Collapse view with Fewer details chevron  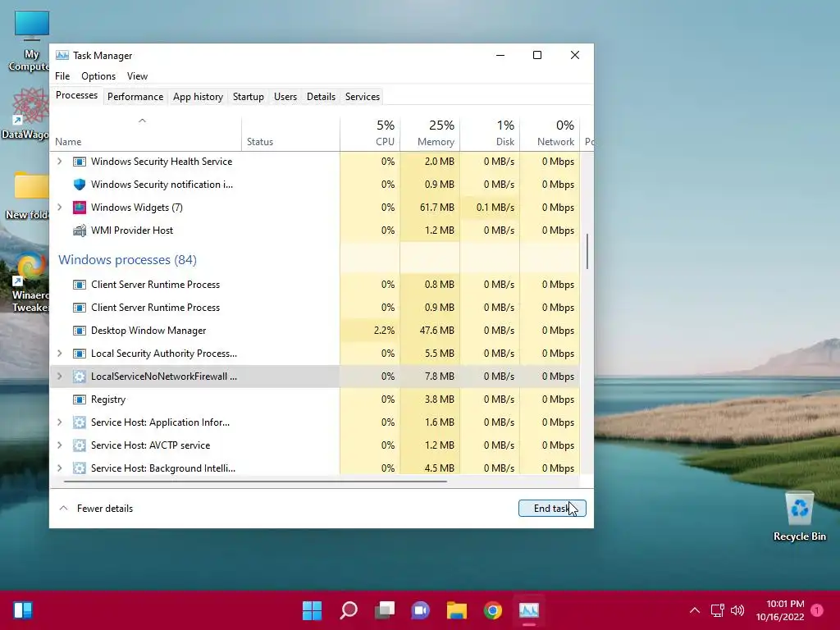coord(63,509)
